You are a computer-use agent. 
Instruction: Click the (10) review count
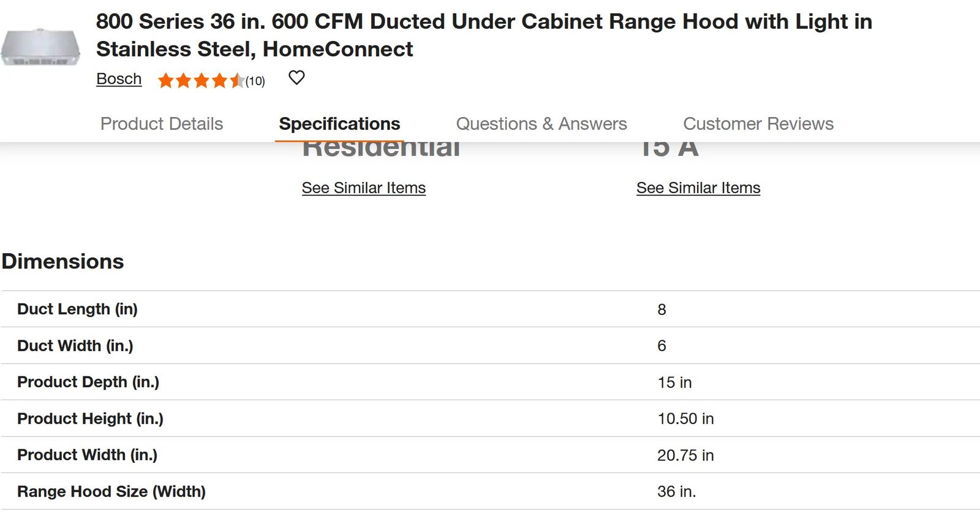pyautogui.click(x=255, y=81)
